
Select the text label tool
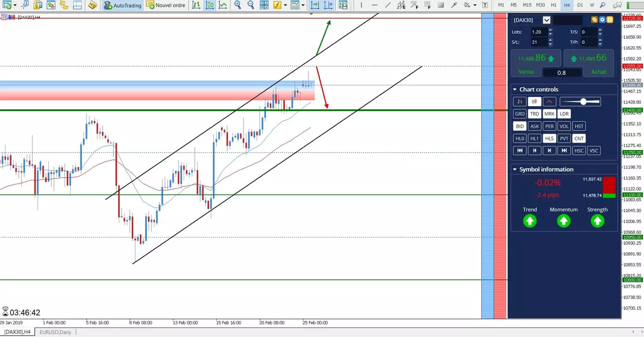[485, 6]
